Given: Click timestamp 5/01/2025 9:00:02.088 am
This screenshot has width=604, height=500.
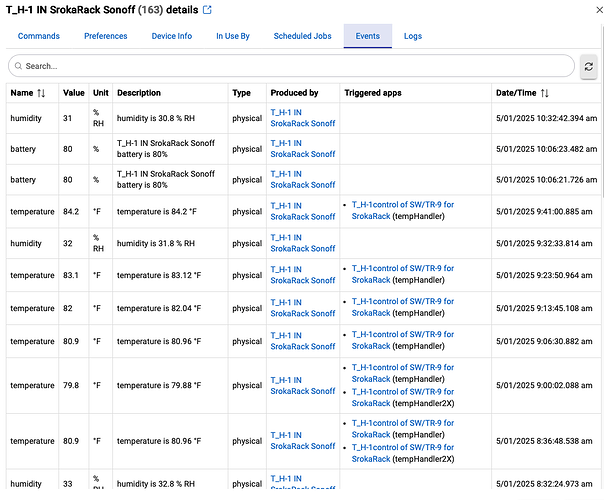Looking at the screenshot, I should click(544, 386).
